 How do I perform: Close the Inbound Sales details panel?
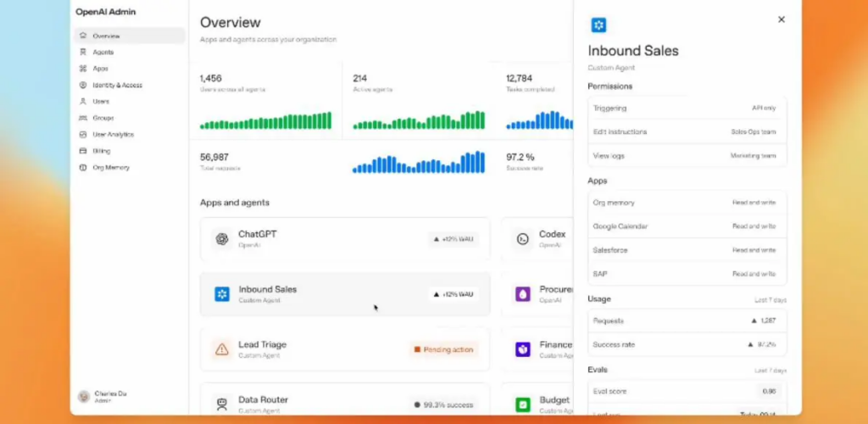781,20
